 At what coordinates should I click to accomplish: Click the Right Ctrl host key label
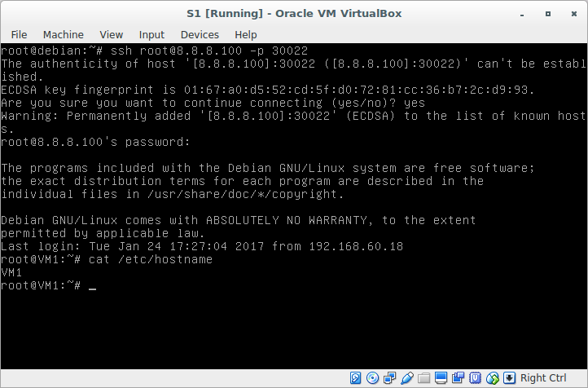tap(543, 378)
